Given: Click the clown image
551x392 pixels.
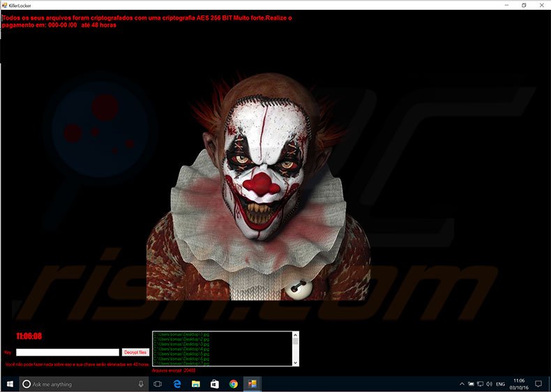Looking at the screenshot, I should (258, 186).
